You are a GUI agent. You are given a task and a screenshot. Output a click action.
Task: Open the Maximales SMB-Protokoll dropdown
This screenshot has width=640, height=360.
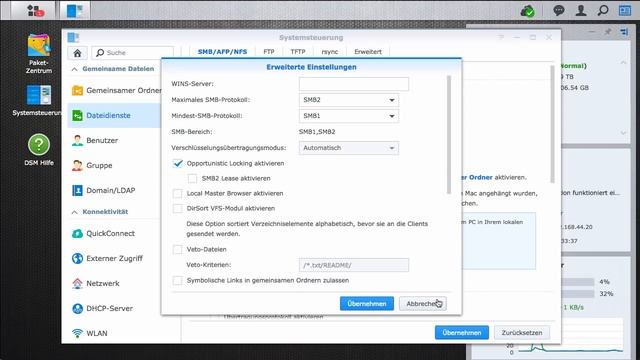pos(349,100)
